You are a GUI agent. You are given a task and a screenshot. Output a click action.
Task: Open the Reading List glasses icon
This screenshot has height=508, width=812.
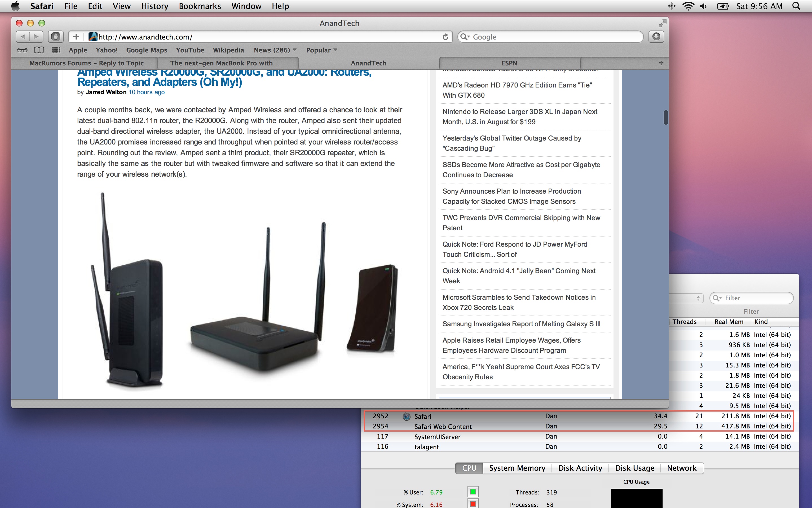22,50
